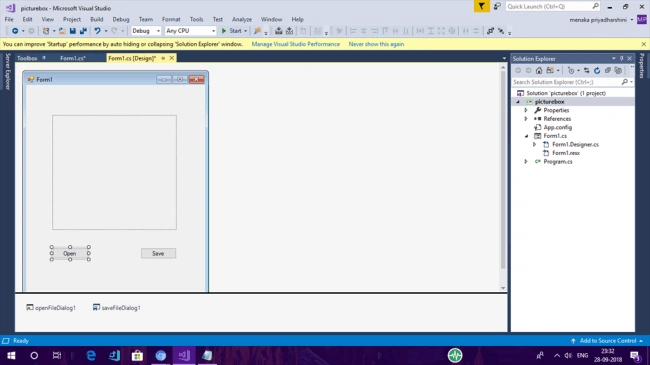Open the Properties side tab at right

tap(642, 66)
